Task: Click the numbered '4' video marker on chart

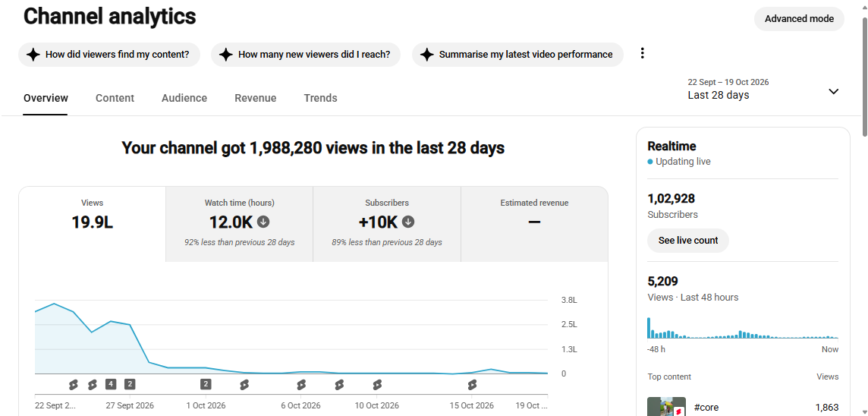Action: [111, 384]
